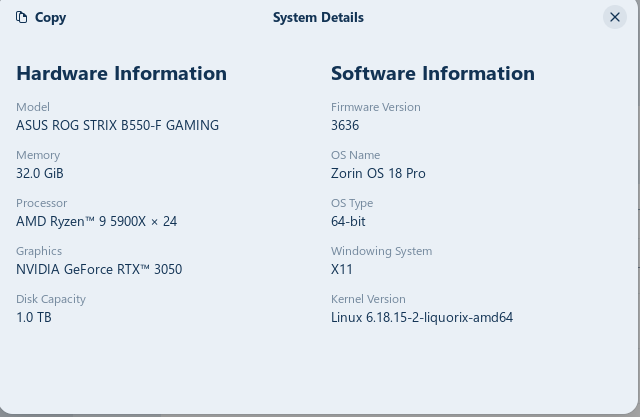Click the Copy button
This screenshot has width=640, height=417.
pos(42,17)
